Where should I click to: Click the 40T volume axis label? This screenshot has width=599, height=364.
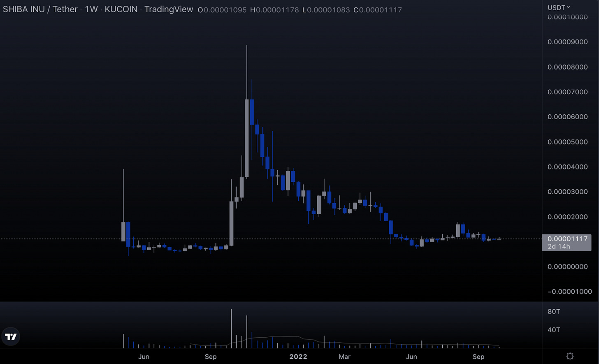point(554,330)
